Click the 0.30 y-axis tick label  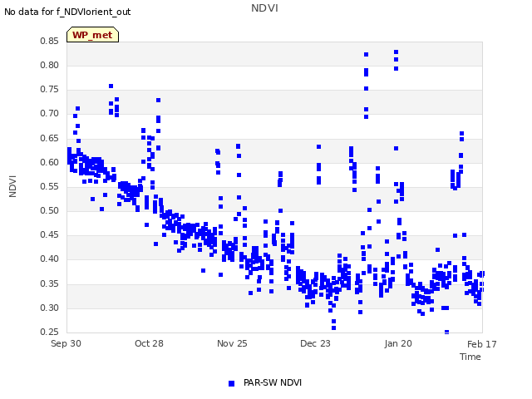tap(49, 308)
